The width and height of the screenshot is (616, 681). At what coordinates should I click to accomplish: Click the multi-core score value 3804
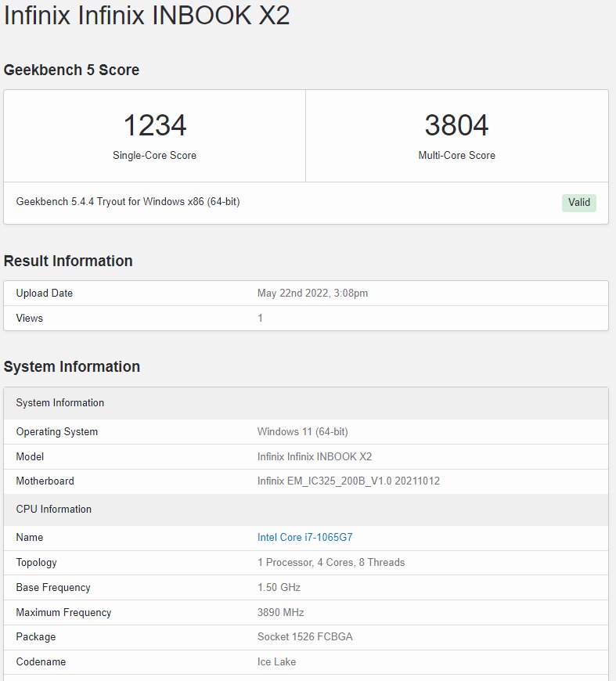[x=456, y=125]
